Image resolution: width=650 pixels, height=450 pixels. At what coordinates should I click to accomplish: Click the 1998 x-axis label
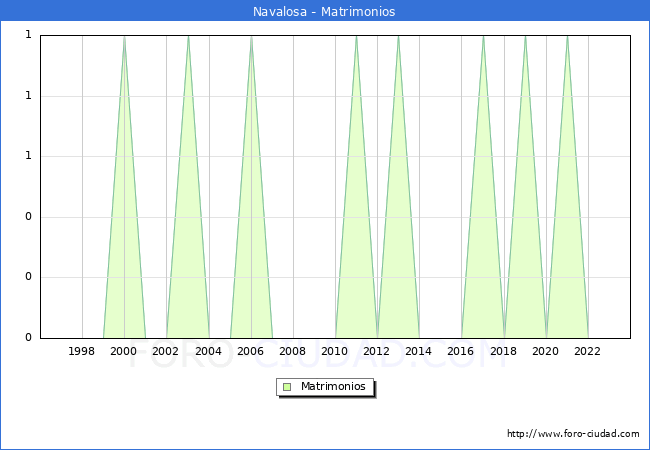tap(82, 351)
